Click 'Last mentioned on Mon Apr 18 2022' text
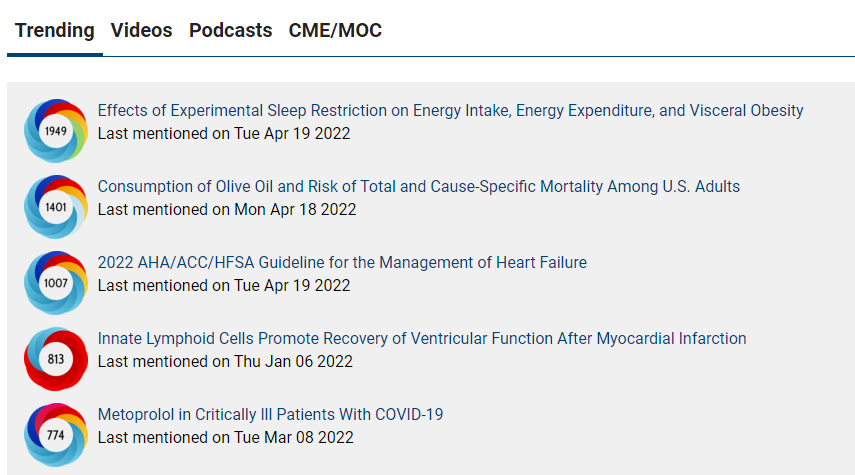 [227, 209]
